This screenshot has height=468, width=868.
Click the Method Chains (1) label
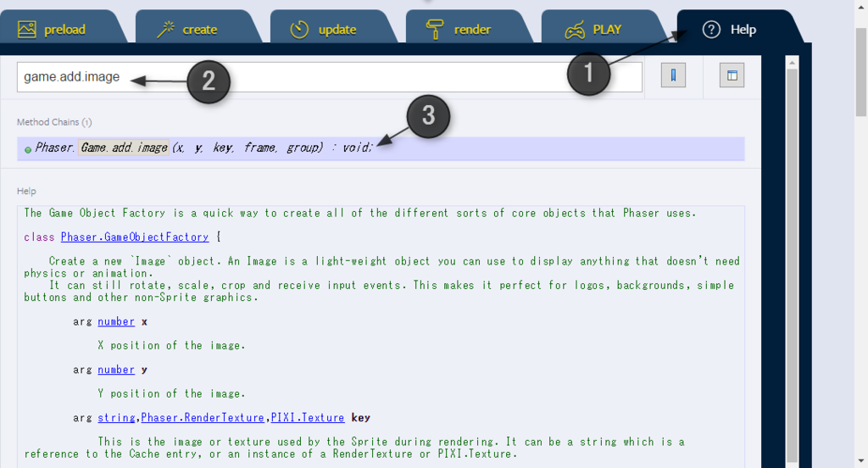54,122
